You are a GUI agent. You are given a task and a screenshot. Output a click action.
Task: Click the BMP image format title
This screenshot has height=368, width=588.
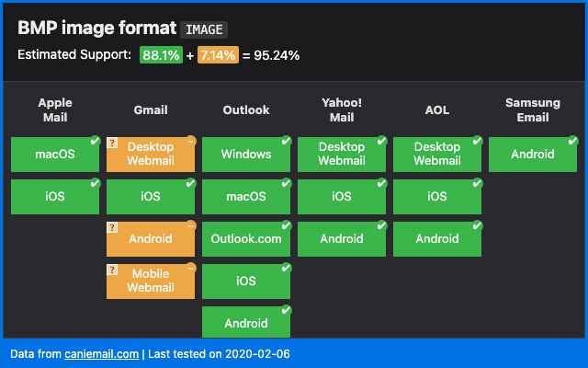pyautogui.click(x=96, y=29)
